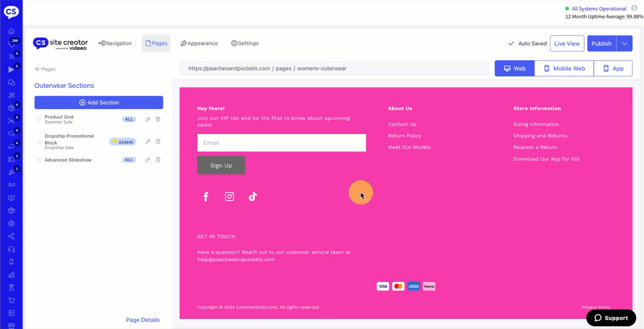Expand the Publish dropdown arrow
The height and width of the screenshot is (329, 644).
(x=624, y=43)
